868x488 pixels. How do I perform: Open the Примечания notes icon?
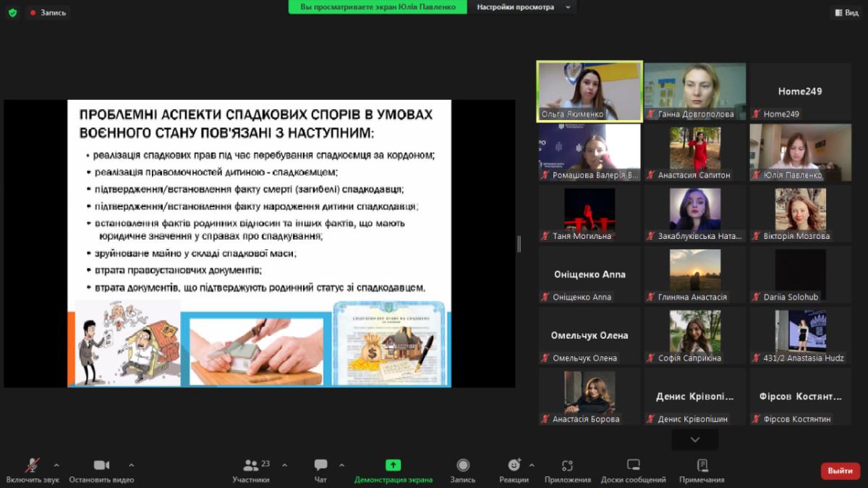coord(702,465)
